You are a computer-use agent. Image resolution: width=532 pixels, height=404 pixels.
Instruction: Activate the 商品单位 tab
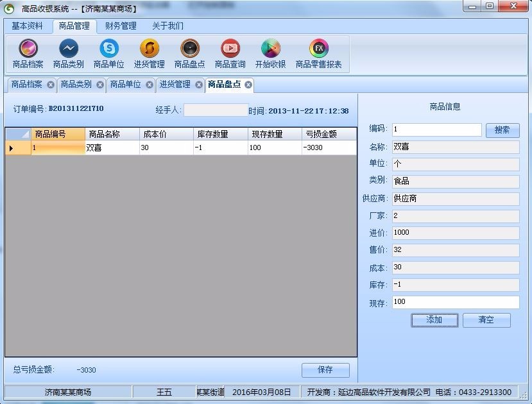point(125,84)
